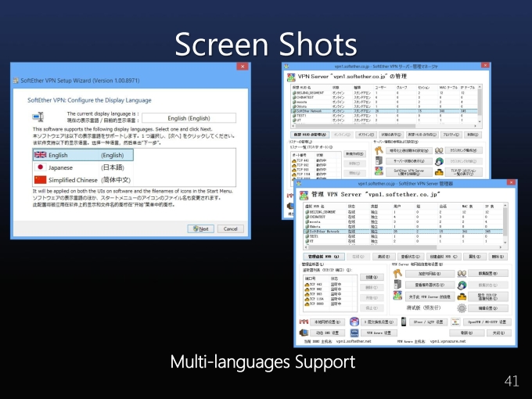The width and height of the screenshot is (532, 399).
Task: Select SoftEther Network hub in the Chinese window
Action: click(x=403, y=232)
